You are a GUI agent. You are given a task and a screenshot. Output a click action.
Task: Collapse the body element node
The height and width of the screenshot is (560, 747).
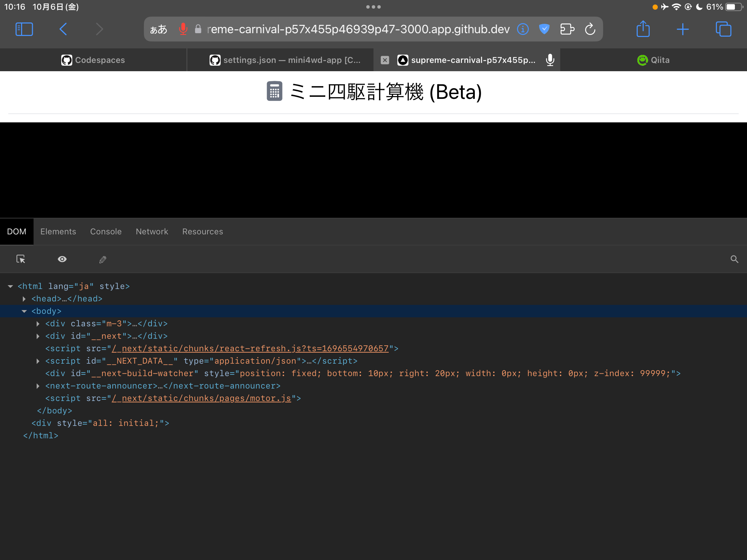click(x=24, y=311)
